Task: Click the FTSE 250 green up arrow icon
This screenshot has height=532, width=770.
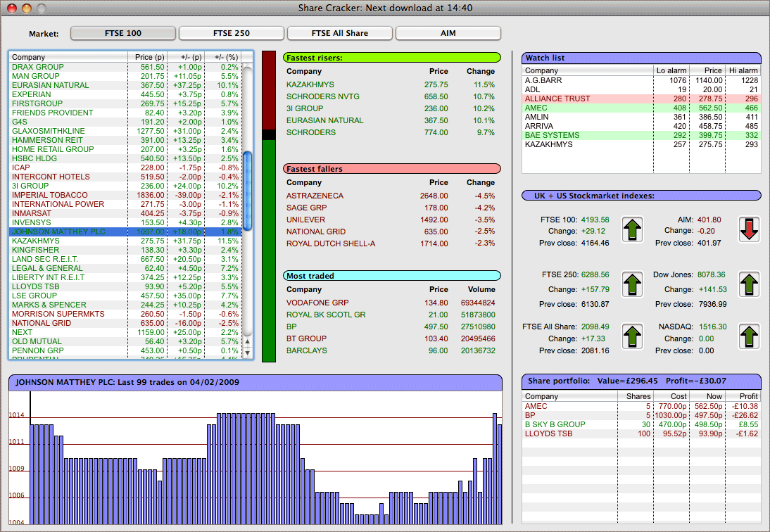Action: tap(634, 284)
